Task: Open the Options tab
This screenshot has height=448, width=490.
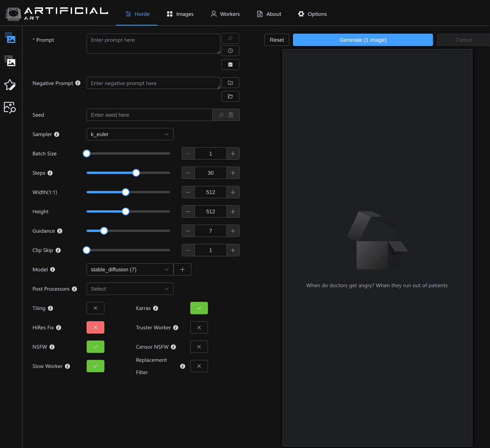Action: coord(312,14)
